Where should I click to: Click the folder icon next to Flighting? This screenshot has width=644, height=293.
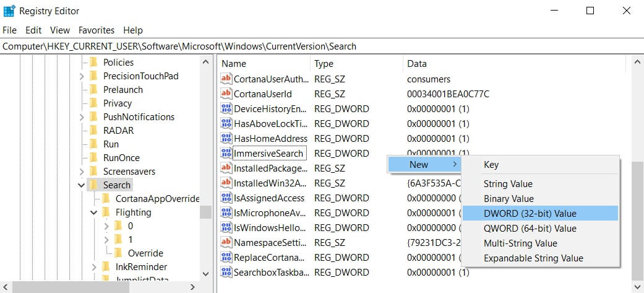tap(106, 212)
